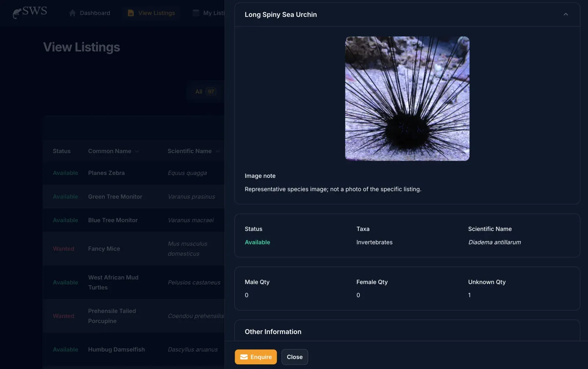Image resolution: width=588 pixels, height=369 pixels.
Task: Click the sea urchin species photo
Action: click(407, 98)
